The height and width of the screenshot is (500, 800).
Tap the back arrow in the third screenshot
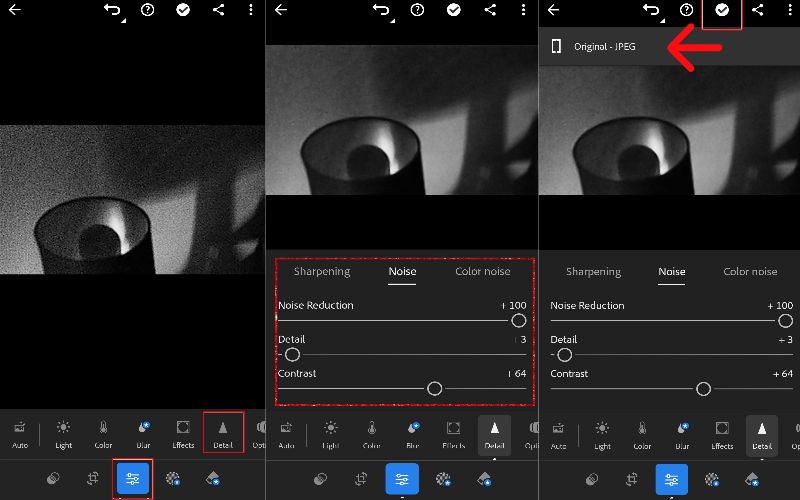(x=553, y=9)
